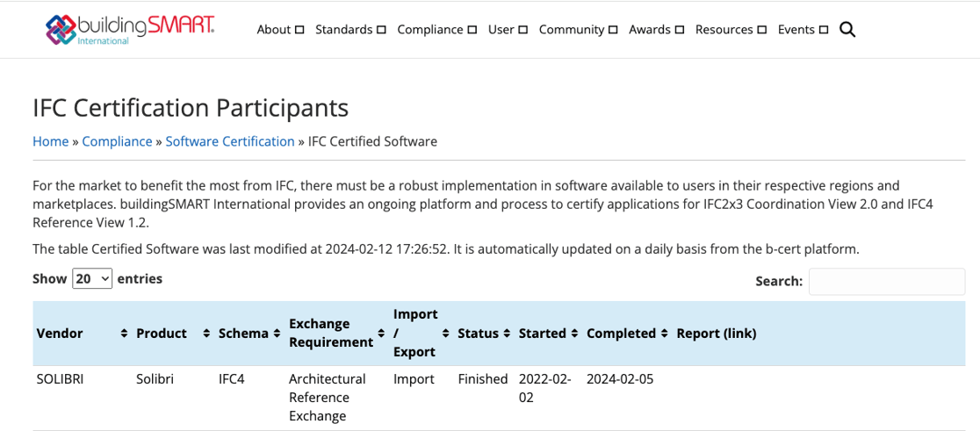Sort table by Schema column
This screenshot has height=431, width=980.
click(x=249, y=334)
